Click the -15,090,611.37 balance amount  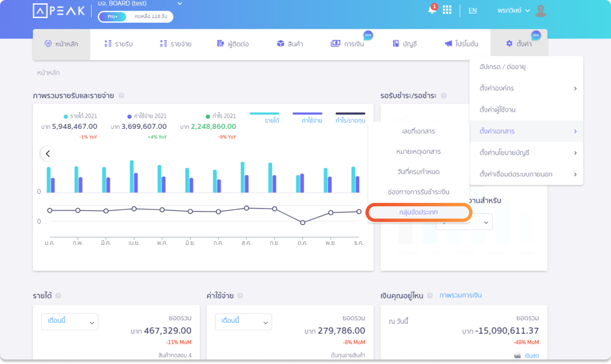tap(507, 331)
